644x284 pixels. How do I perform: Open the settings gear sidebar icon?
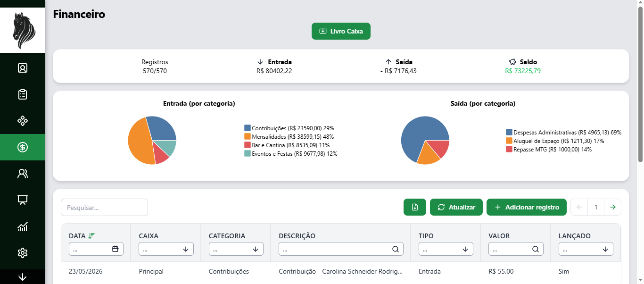[x=23, y=253]
